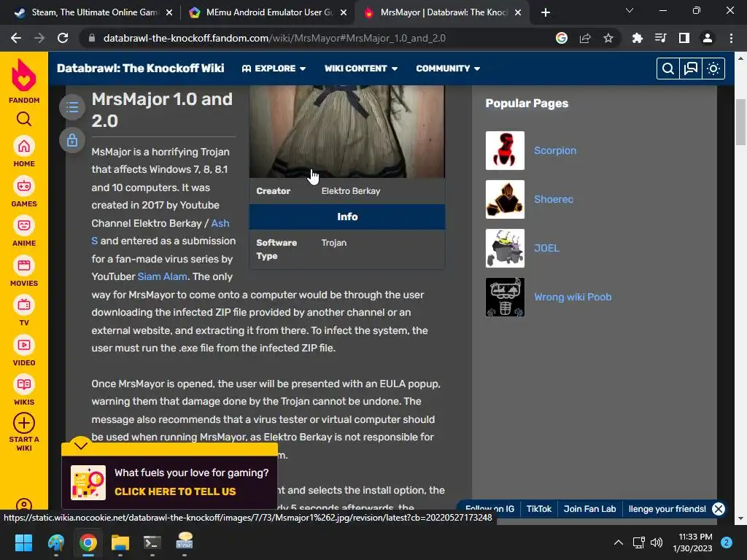Open Chrome tab search chevron
Viewport: 747px width, 560px height.
point(630,10)
